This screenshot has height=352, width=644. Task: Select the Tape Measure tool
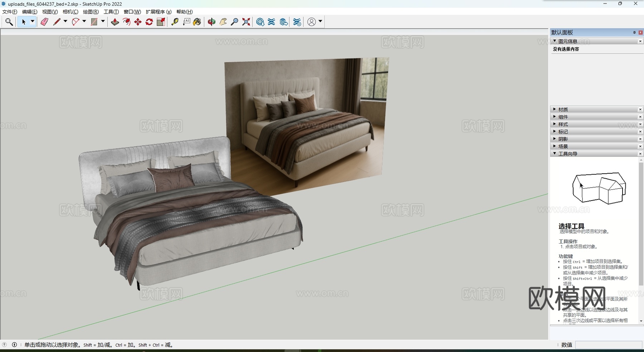point(175,22)
